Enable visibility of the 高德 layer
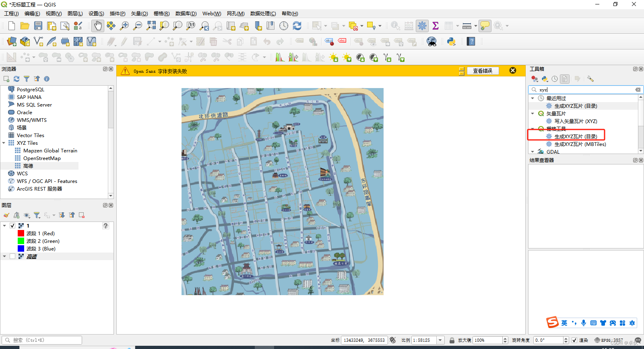Viewport: 644px width, 349px height. 12,257
